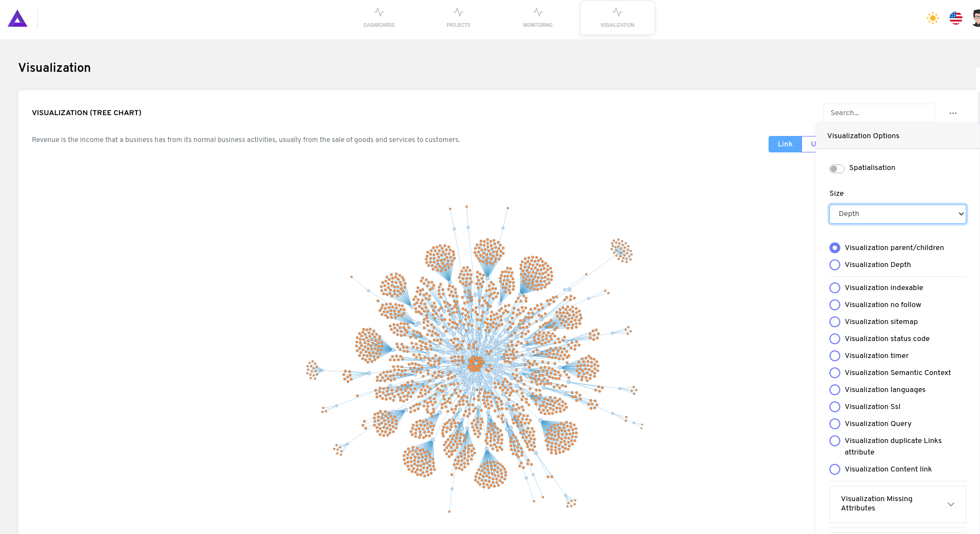
Task: Click the sun theme toggle icon
Action: 932,18
